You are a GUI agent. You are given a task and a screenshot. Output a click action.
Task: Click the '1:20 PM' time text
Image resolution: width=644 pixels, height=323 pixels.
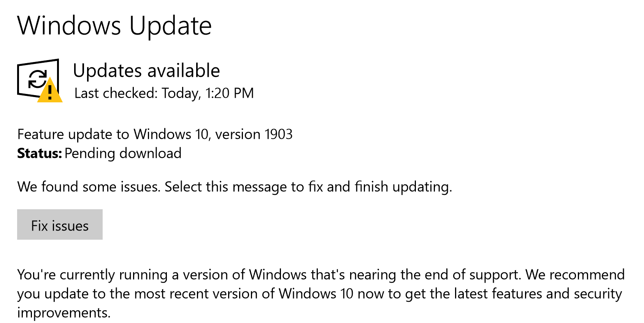pos(229,93)
